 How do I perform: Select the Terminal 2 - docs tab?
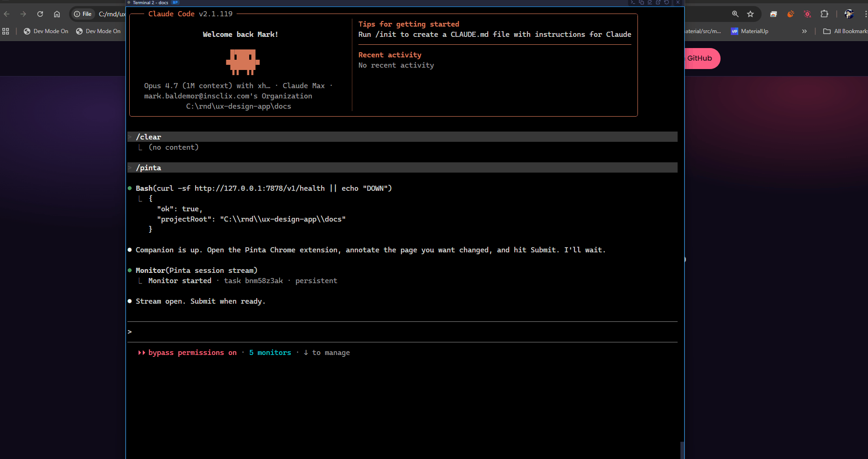[150, 2]
